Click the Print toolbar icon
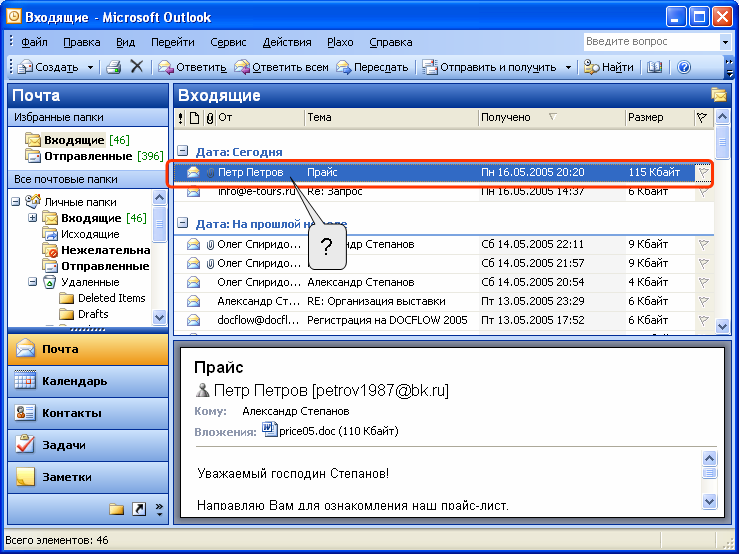 (x=114, y=67)
